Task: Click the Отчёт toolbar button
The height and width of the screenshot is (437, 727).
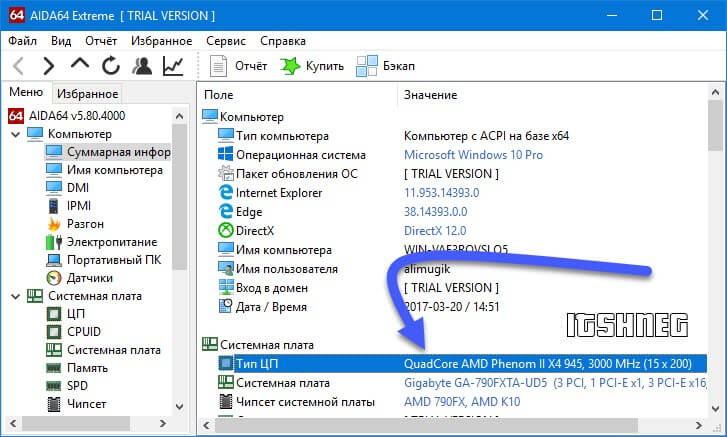Action: pyautogui.click(x=240, y=66)
